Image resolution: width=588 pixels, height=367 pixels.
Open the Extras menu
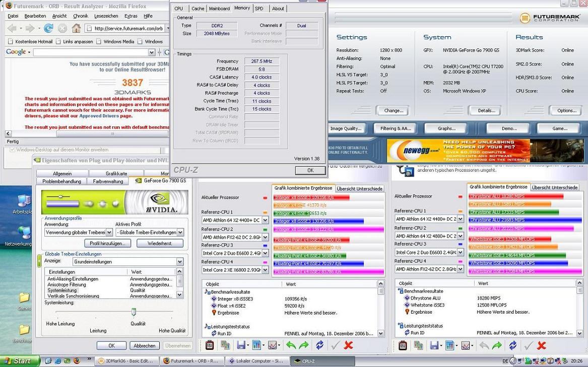pyautogui.click(x=131, y=16)
